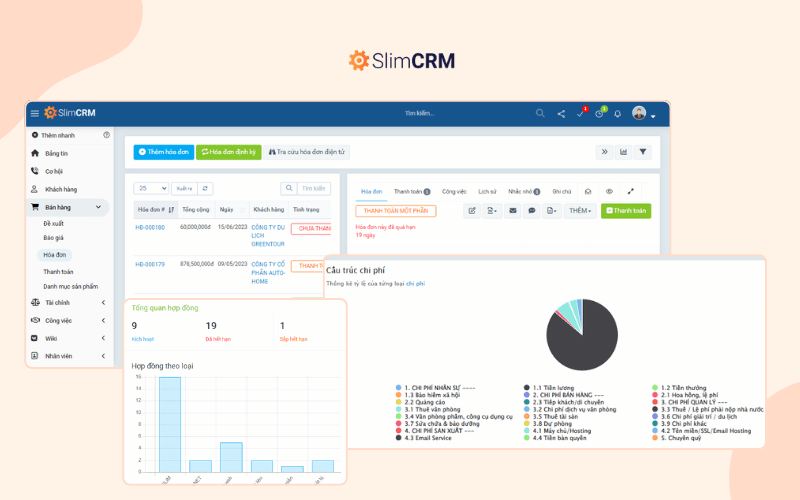Switch to the Công việc detail tab
Viewport: 800px width, 500px height.
point(454,192)
